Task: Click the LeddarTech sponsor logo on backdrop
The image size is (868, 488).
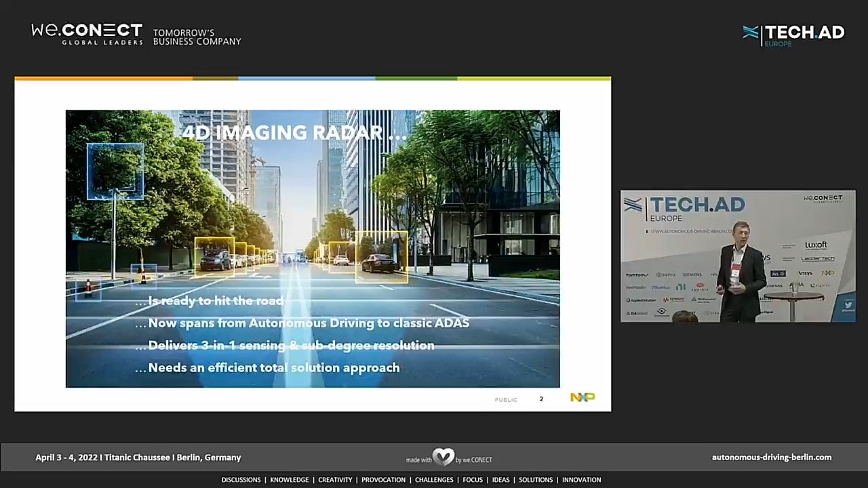Action: tap(817, 259)
